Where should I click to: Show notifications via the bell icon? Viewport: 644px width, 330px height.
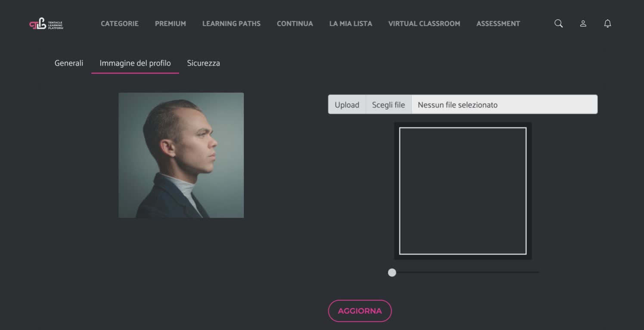[x=607, y=24]
